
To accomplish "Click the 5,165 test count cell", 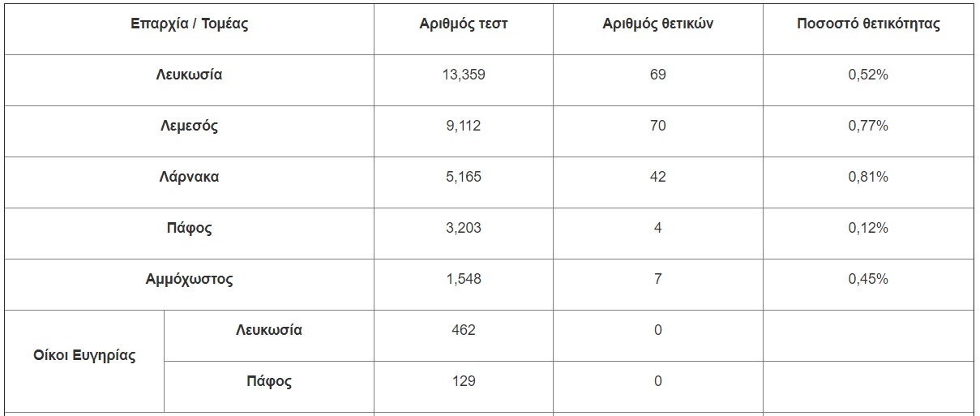I will [463, 177].
